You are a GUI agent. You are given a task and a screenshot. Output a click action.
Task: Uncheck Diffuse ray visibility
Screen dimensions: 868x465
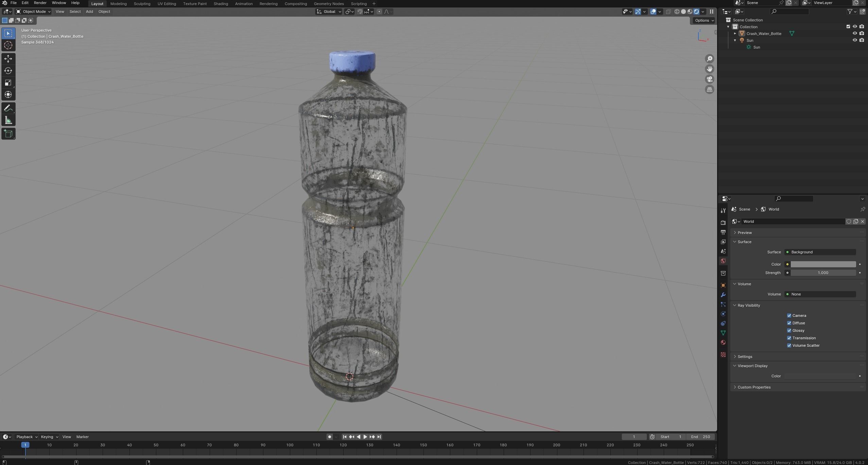point(789,323)
